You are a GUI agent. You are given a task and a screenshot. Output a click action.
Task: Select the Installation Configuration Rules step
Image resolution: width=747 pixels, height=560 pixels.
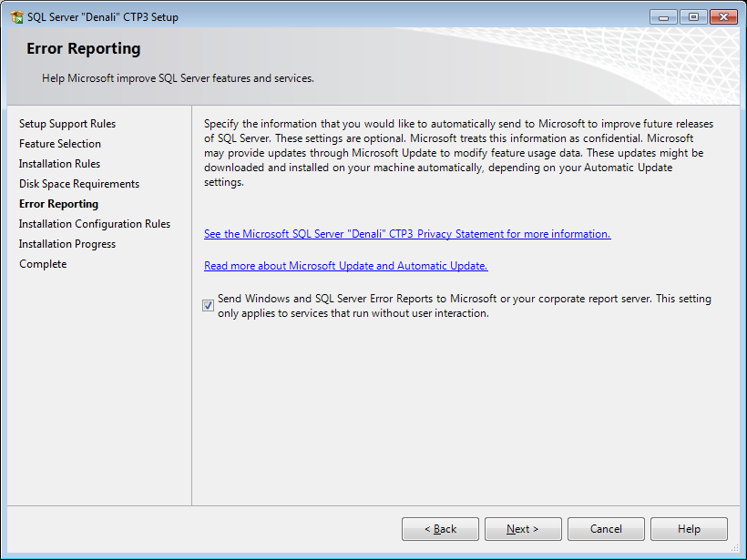coord(95,224)
